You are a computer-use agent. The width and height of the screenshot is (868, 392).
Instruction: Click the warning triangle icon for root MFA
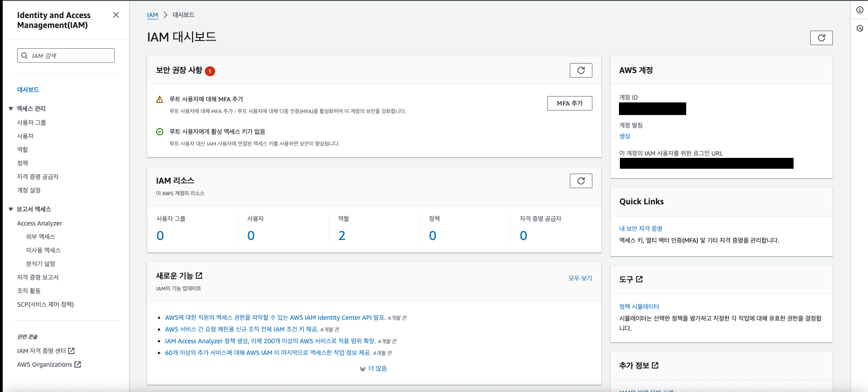[x=160, y=99]
